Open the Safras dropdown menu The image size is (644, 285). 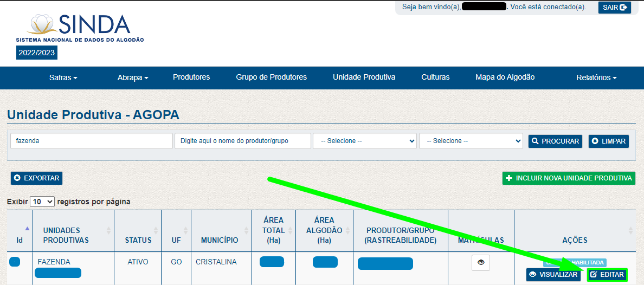[x=63, y=77]
